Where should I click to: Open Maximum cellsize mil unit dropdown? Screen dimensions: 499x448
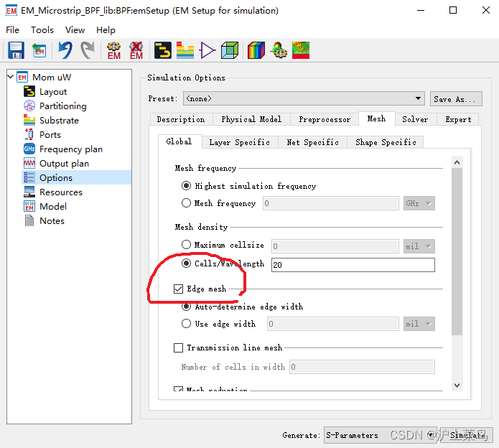(419, 246)
